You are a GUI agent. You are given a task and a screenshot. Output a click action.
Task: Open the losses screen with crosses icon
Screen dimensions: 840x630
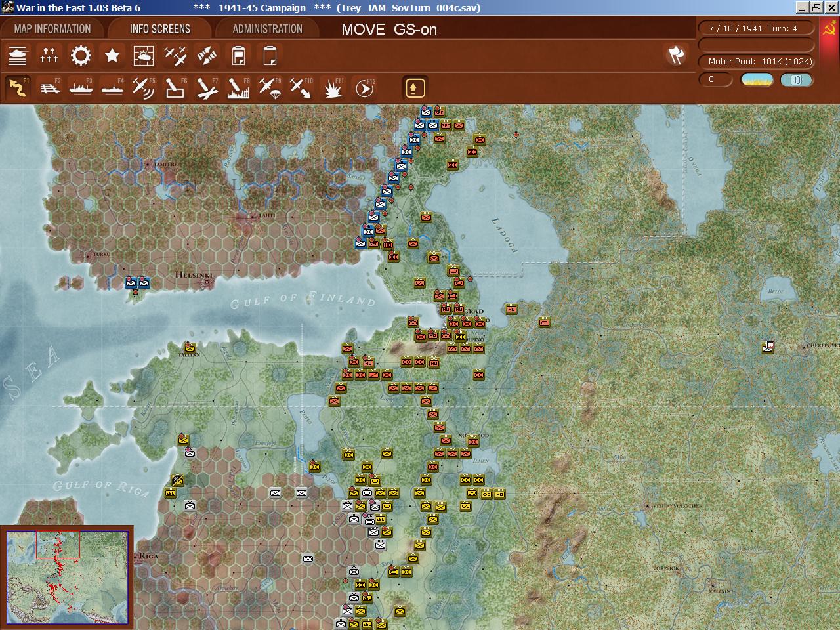49,56
